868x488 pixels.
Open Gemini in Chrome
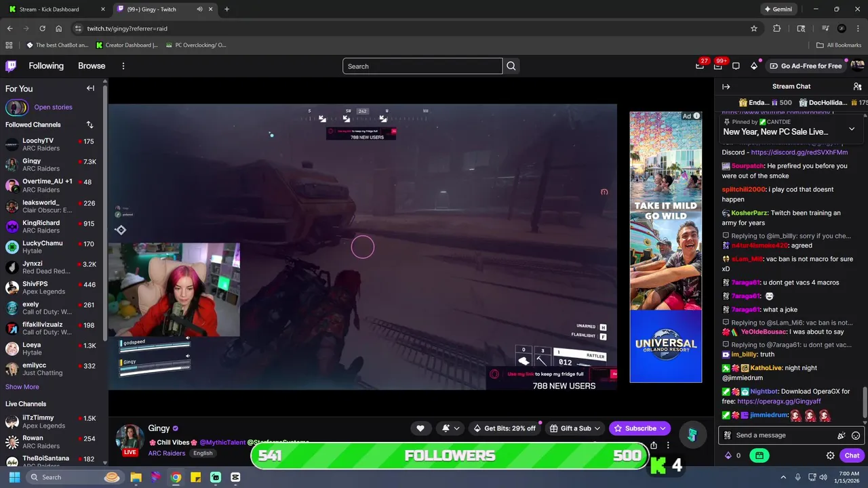coord(778,9)
